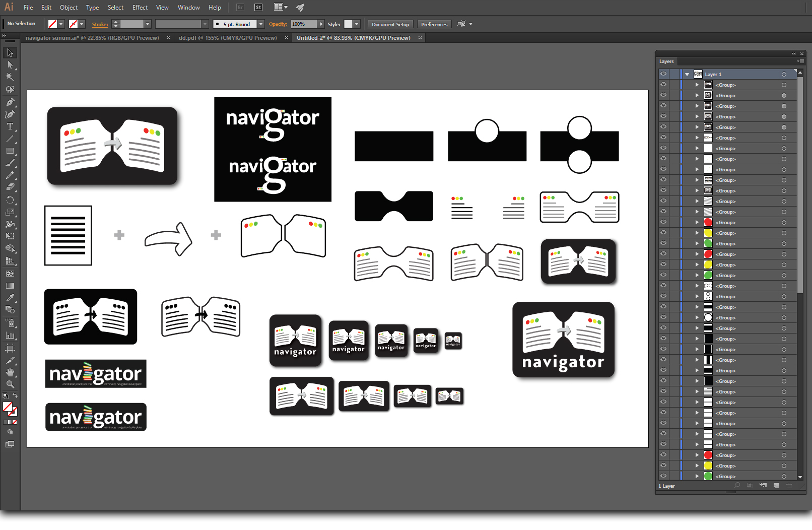Open Adobe Bridge via Br icon
This screenshot has width=812, height=530.
click(x=240, y=8)
